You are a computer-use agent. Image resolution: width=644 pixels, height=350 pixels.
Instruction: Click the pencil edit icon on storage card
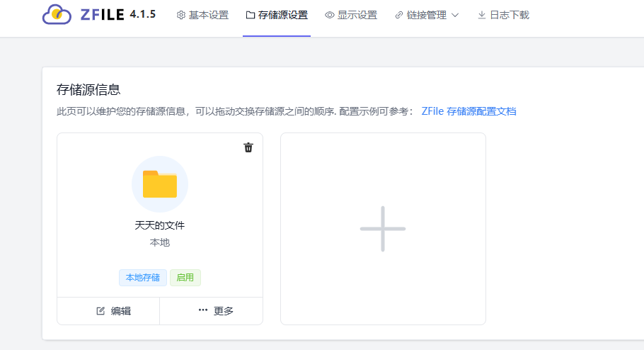[x=100, y=311]
